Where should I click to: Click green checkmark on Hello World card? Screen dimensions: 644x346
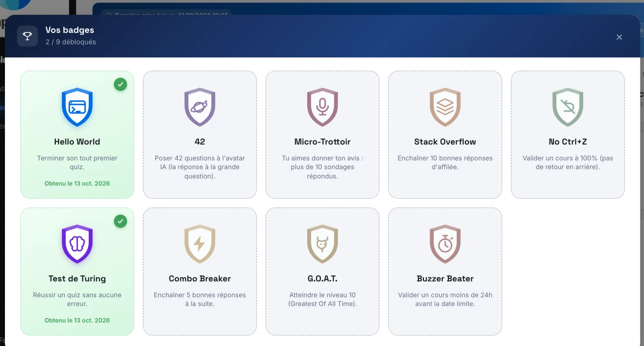tap(120, 85)
